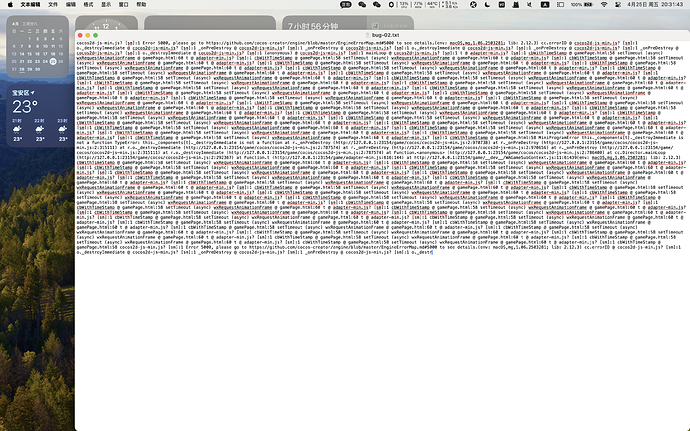Click the first WeChat icon in menu bar
Image resolution: width=690 pixels, height=431 pixels.
362,4
